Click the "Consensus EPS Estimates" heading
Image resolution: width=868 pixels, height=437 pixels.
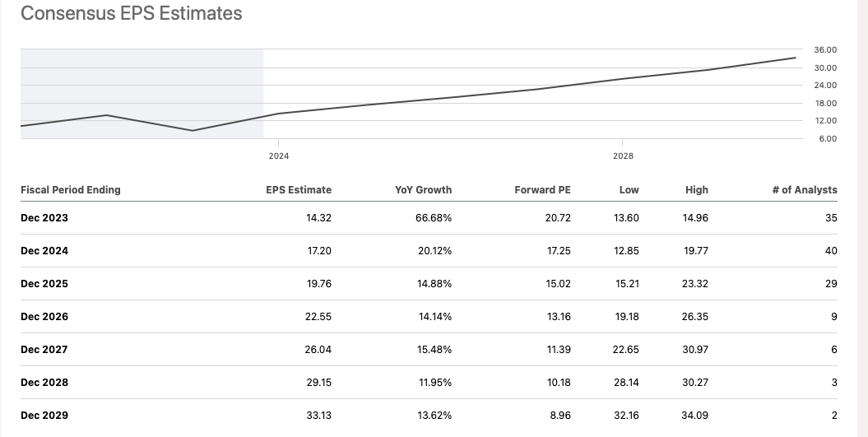click(x=131, y=13)
